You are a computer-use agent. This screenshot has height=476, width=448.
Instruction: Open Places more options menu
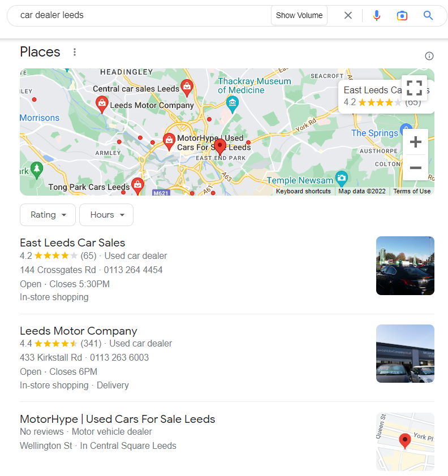[x=74, y=52]
